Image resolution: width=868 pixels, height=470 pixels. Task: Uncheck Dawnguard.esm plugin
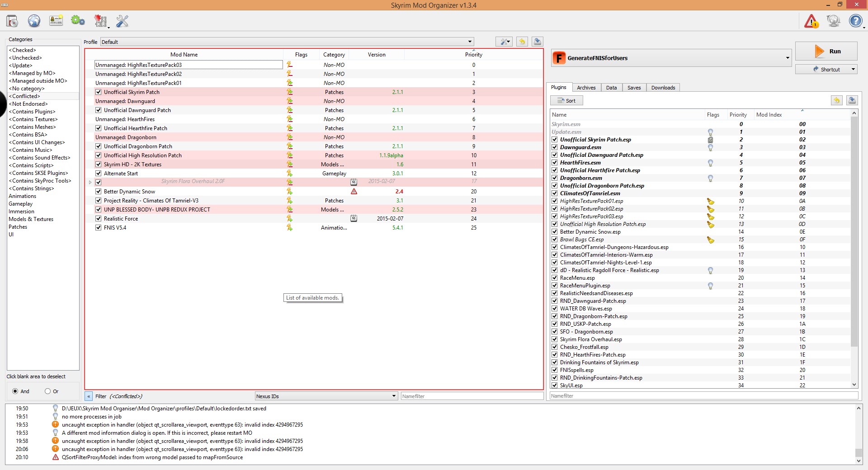tap(554, 147)
